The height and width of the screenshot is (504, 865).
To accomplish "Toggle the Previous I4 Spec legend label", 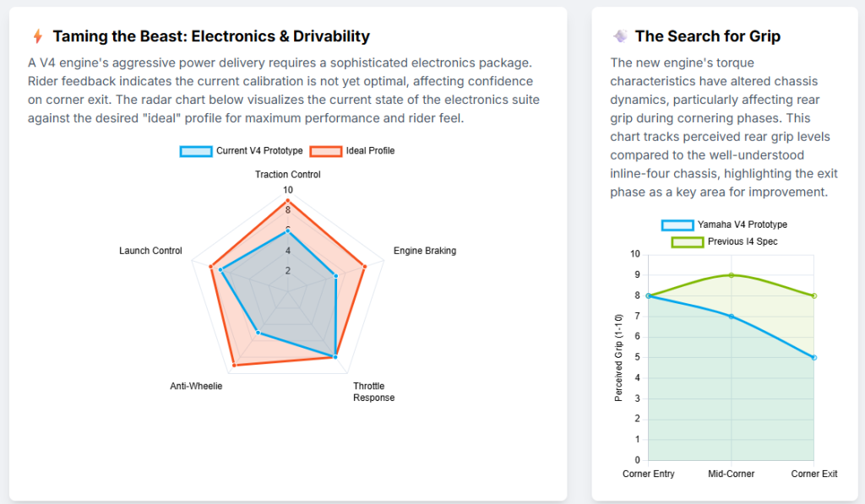I will [743, 241].
